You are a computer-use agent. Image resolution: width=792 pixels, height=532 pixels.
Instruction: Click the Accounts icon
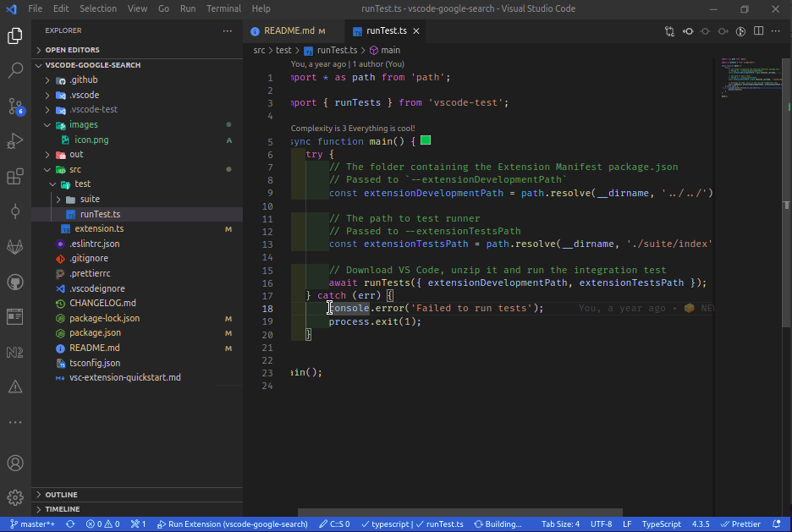(x=15, y=463)
